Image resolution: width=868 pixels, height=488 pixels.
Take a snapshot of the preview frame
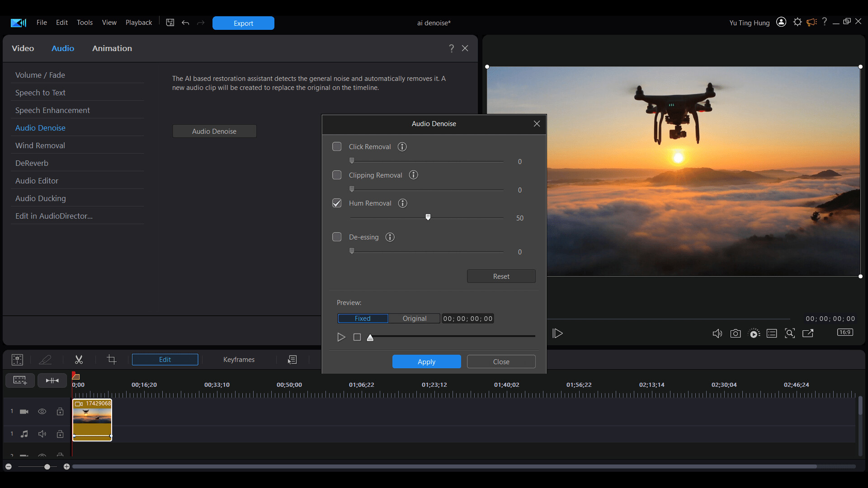click(736, 333)
